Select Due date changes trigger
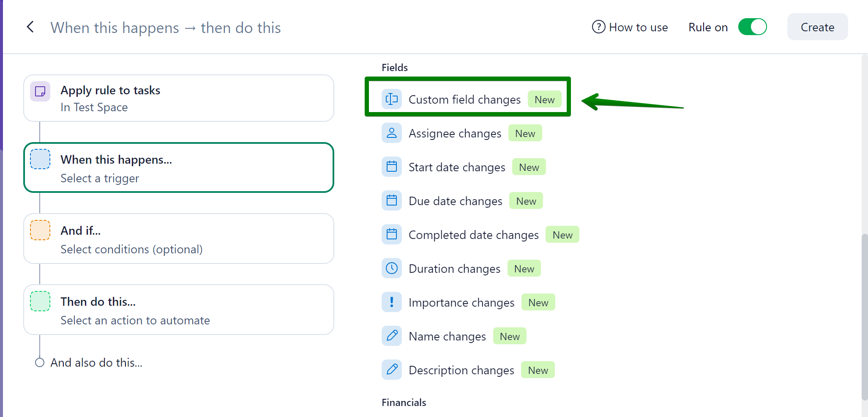The image size is (868, 417). tap(455, 201)
